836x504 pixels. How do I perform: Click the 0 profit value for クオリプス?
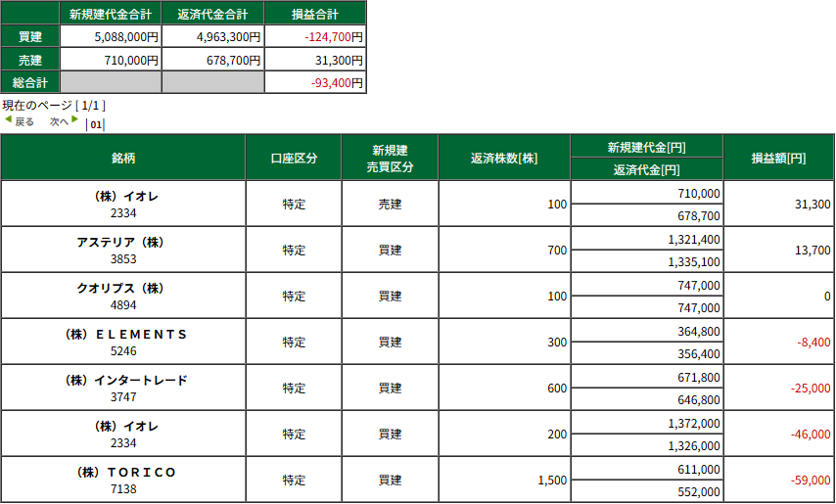(827, 297)
